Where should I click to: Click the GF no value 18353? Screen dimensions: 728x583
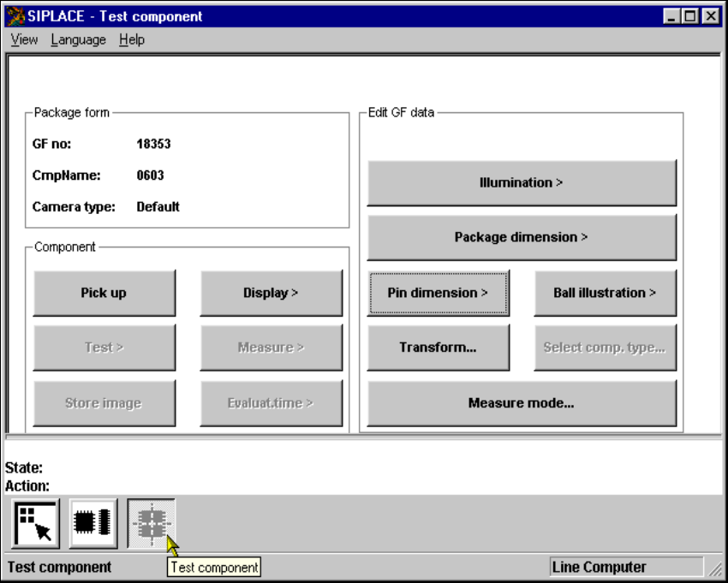point(153,144)
